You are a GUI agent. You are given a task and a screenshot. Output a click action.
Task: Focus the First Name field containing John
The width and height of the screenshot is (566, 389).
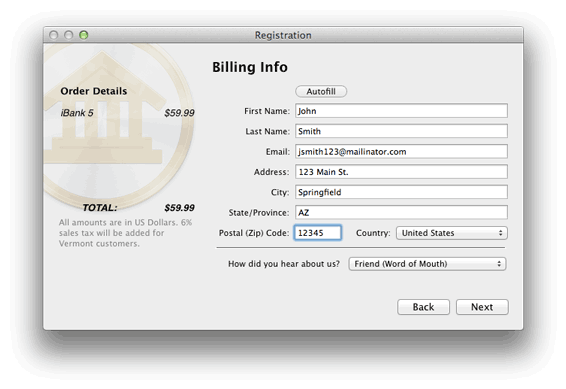[x=401, y=111]
